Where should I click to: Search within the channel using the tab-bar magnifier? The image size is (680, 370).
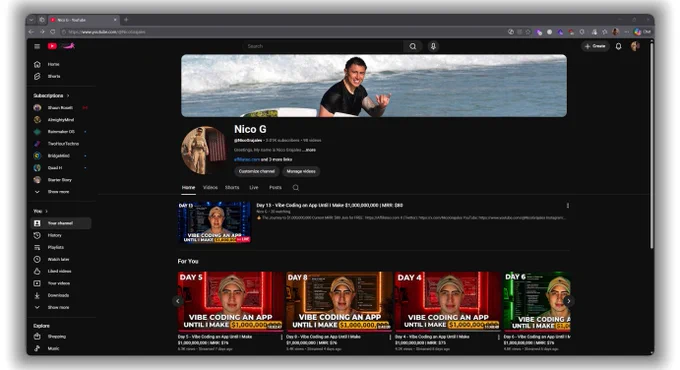[x=296, y=188]
